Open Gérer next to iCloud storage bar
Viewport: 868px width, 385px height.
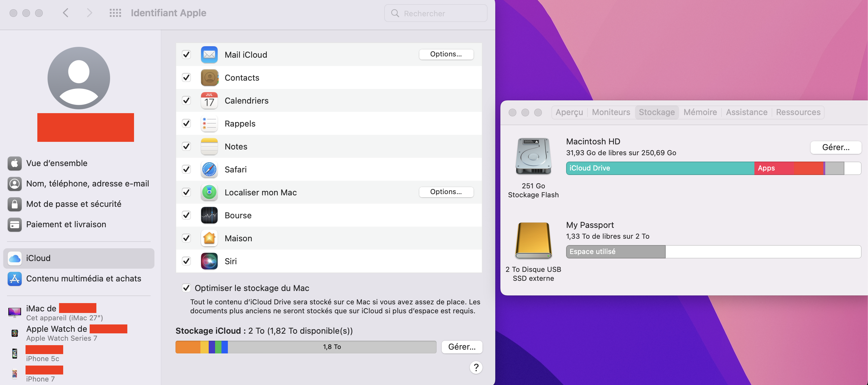462,347
